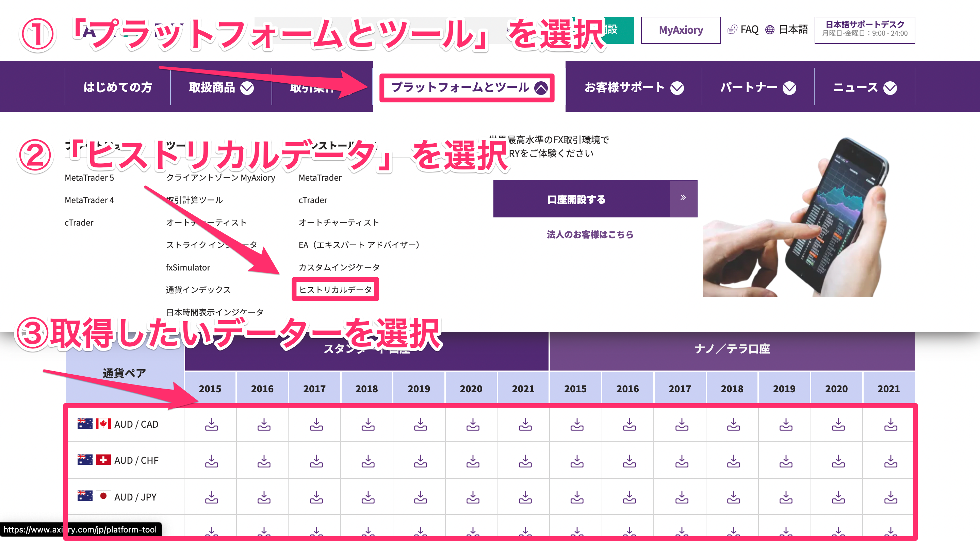Click the MyAxiory button
The image size is (980, 541).
point(681,30)
